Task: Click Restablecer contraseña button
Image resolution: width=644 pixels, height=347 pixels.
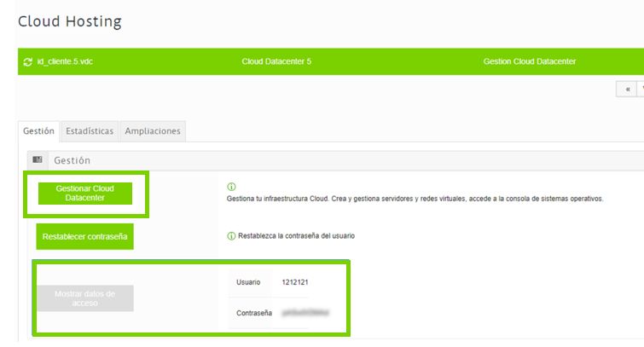Action: (85, 236)
